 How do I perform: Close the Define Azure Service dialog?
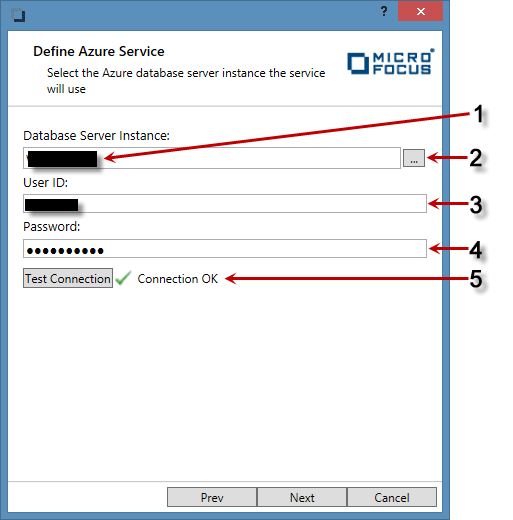[x=420, y=11]
